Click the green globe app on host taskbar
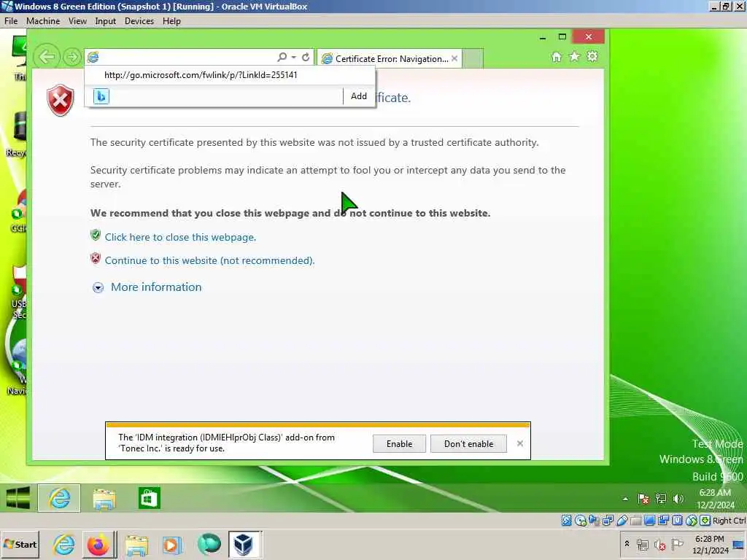 click(209, 544)
